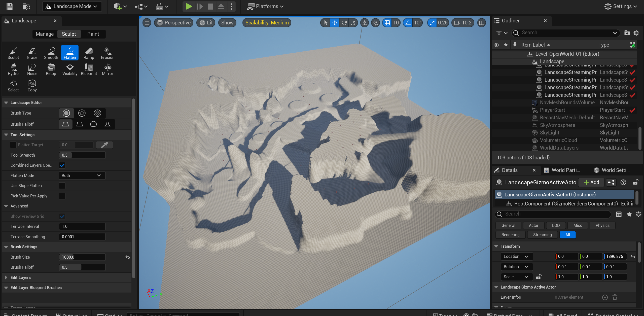Screen dimensions: 644x316
Task: Pick the smooth brush falloff shape
Action: pyautogui.click(x=65, y=124)
